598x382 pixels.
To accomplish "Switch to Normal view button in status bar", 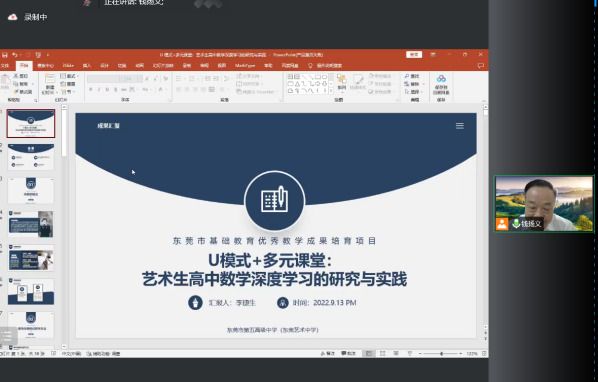I will click(369, 353).
